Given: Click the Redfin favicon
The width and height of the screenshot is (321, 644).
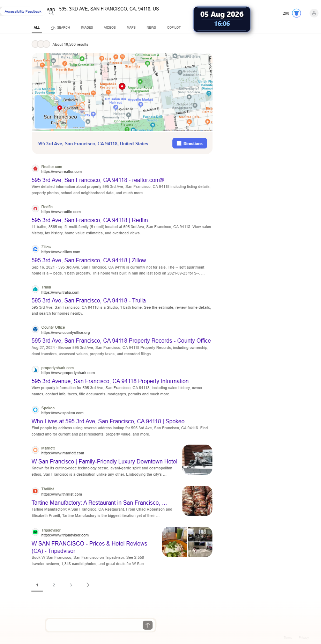Looking at the screenshot, I should point(35,209).
